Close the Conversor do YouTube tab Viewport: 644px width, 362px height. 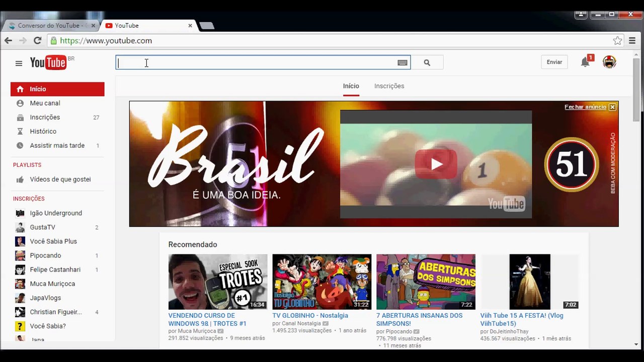coord(93,26)
